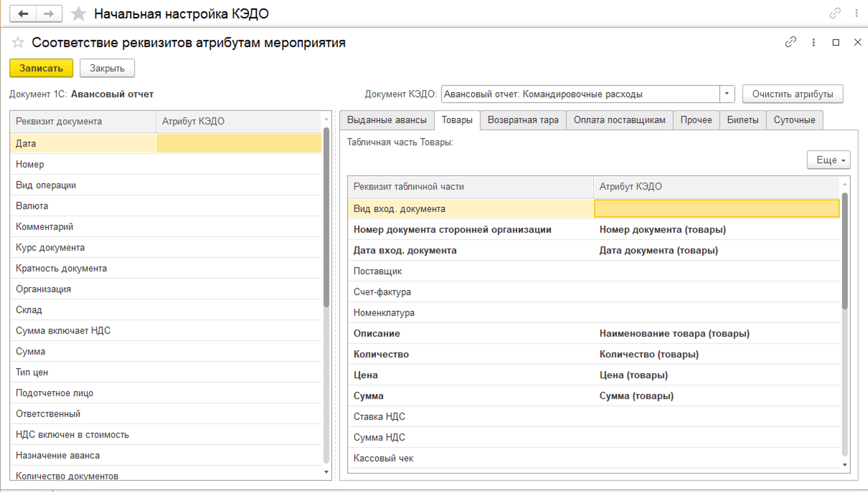Select Комментарий row
This screenshot has width=868, height=492.
coord(166,227)
